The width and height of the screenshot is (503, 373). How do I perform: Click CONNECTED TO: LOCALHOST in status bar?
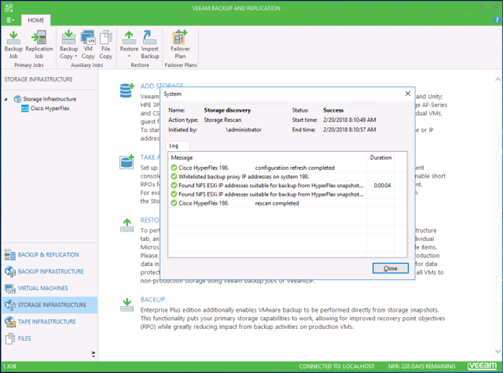tap(337, 366)
